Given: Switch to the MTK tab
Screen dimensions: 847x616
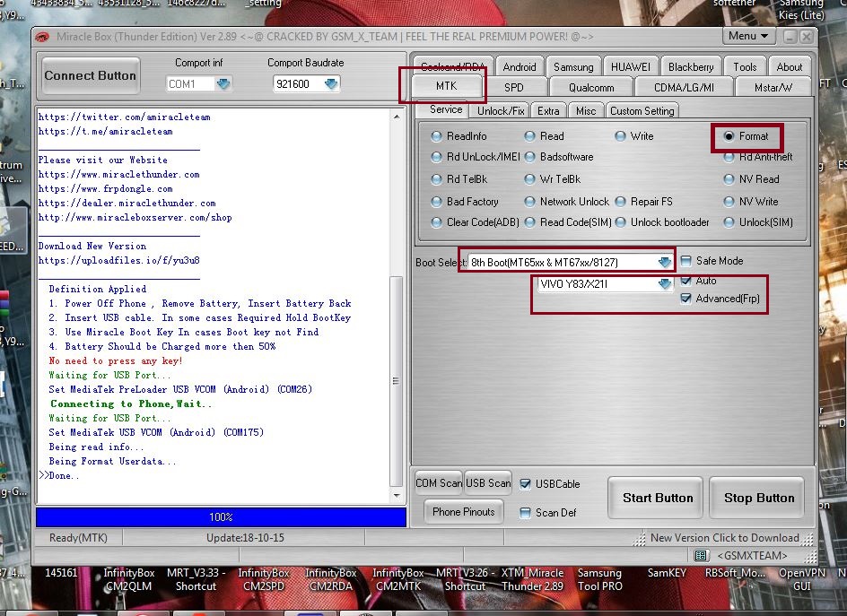Looking at the screenshot, I should click(446, 86).
